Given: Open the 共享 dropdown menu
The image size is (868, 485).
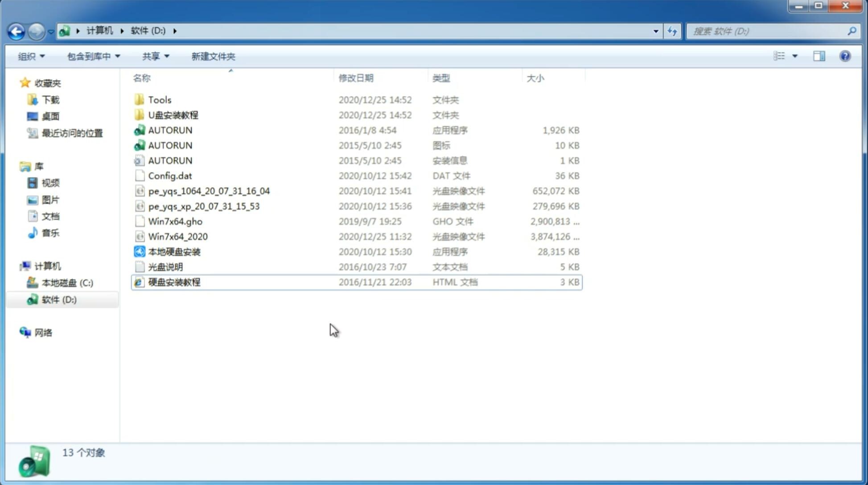Looking at the screenshot, I should click(154, 55).
